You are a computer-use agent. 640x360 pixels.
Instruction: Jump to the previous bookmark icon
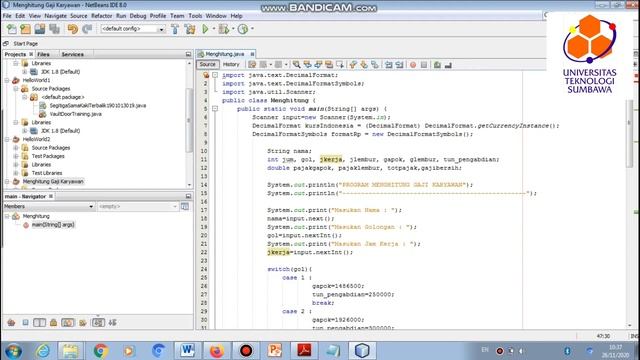click(353, 64)
